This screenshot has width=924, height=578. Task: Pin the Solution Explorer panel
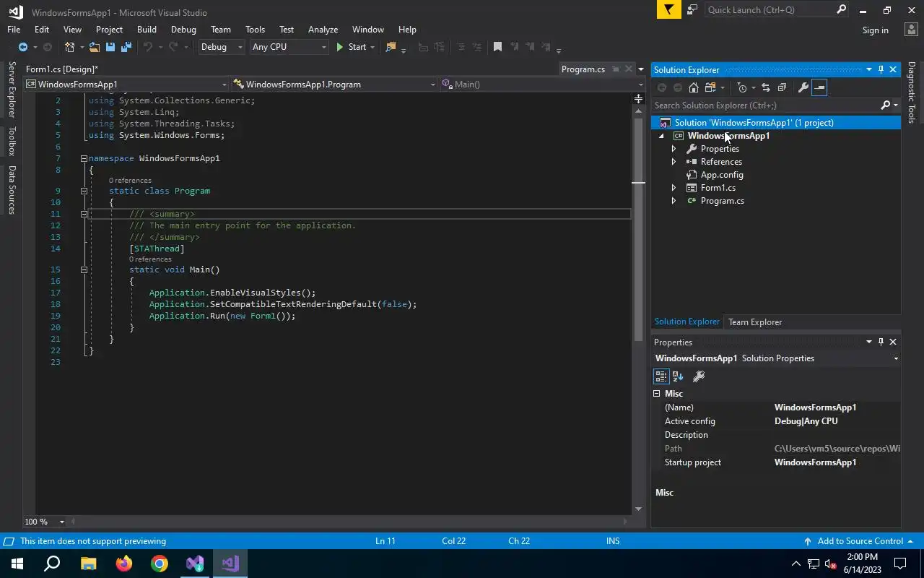click(881, 70)
